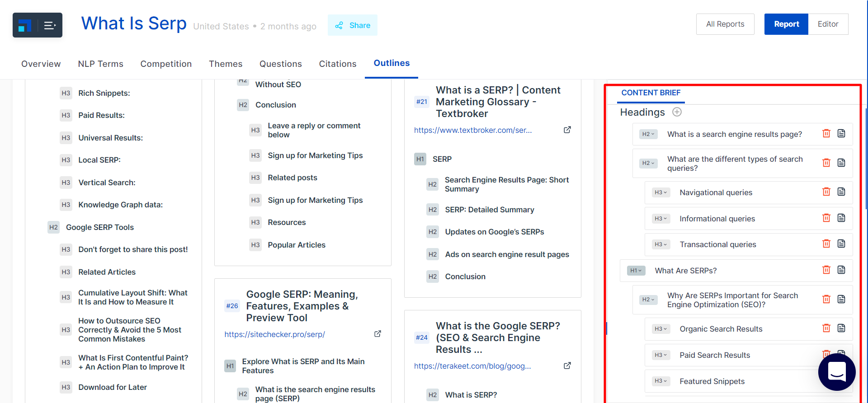Open notes for 'What Are SERPs?' heading
The height and width of the screenshot is (403, 868).
[841, 270]
